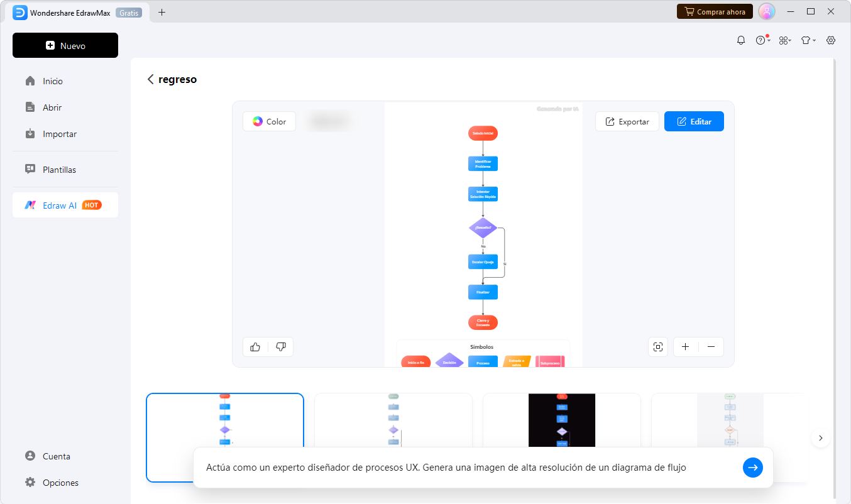Click the merchandise shirt icon
Screen dimensions: 851x504
806,40
